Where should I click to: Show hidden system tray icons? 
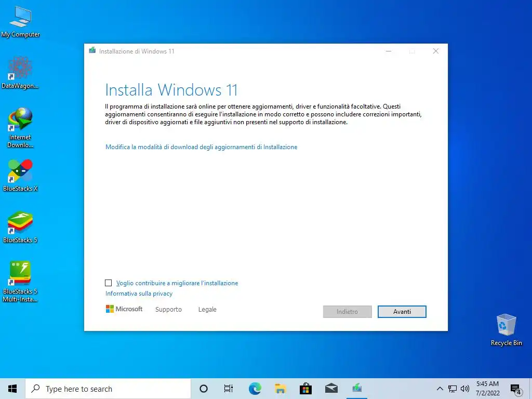coord(440,389)
